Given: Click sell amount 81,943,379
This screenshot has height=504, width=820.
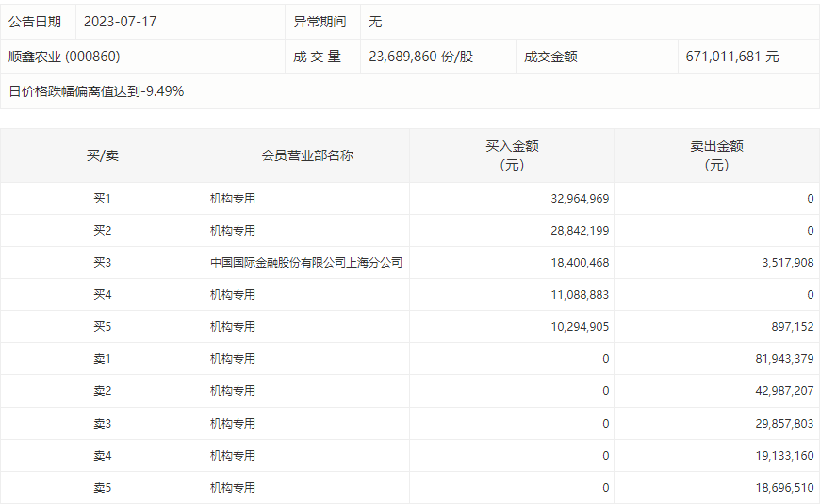Looking at the screenshot, I should tap(784, 359).
